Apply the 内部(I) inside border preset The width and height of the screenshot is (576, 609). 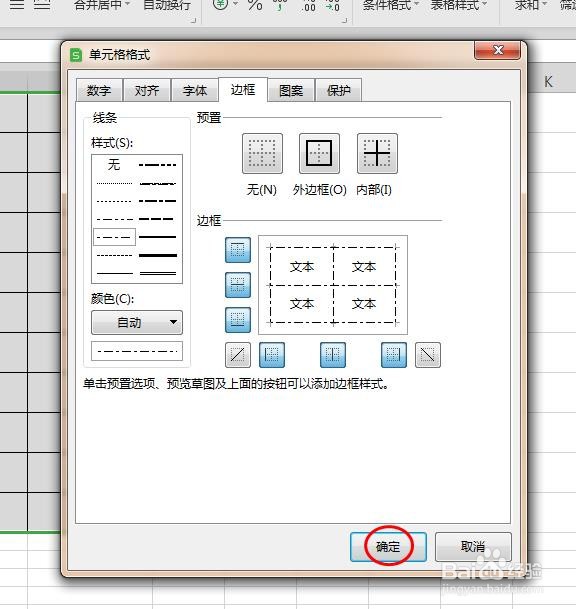pos(377,153)
